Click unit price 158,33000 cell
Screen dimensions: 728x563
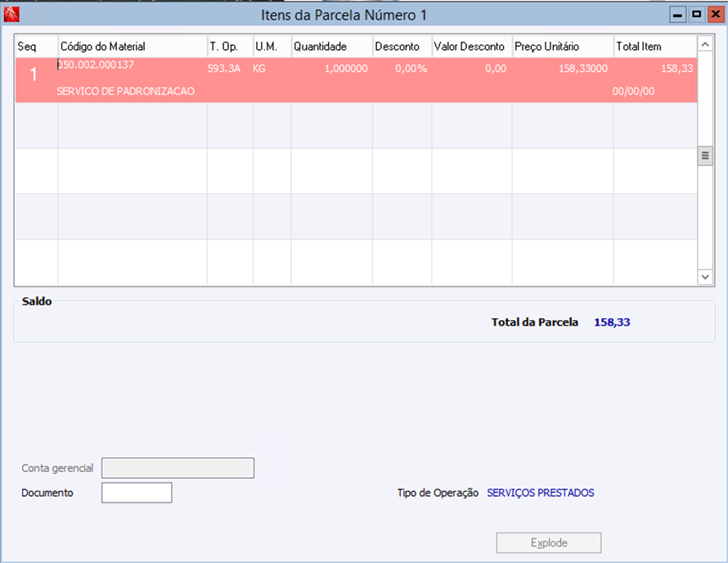pyautogui.click(x=583, y=69)
